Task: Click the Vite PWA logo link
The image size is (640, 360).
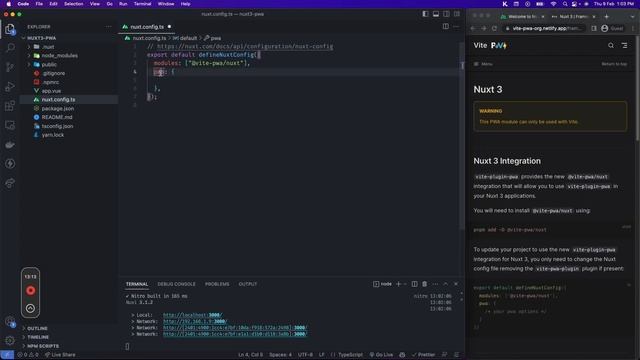Action: pyautogui.click(x=490, y=45)
